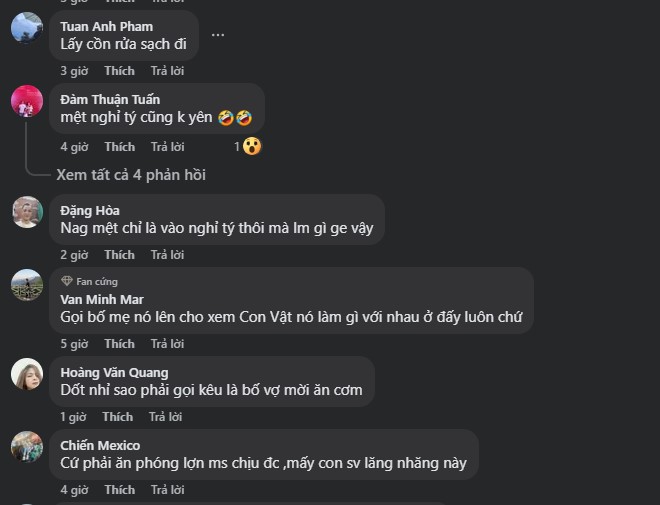Viewport: 660px width, 505px height.
Task: Open Van Minh Mar's profile name link
Action: coord(102,300)
